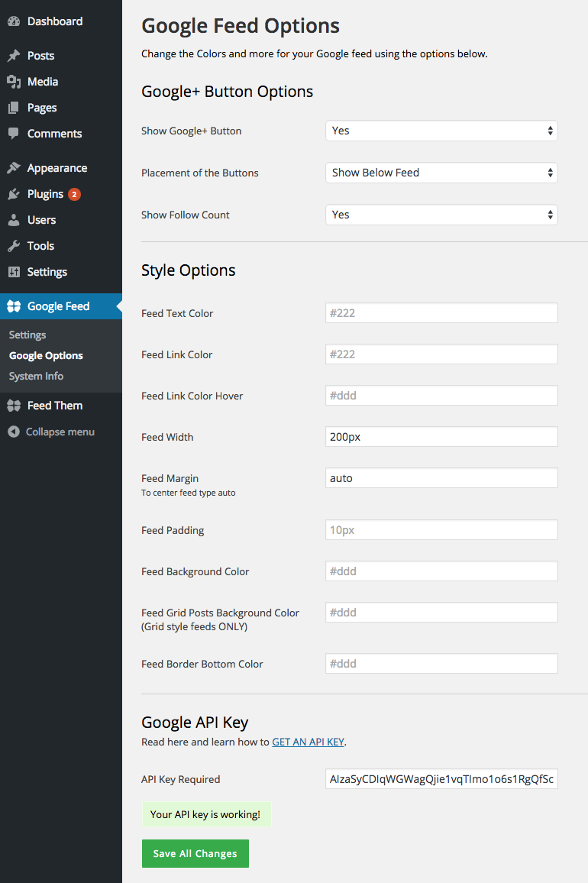Image resolution: width=588 pixels, height=883 pixels.
Task: Click the Feed Link Color Hover field
Action: 441,396
